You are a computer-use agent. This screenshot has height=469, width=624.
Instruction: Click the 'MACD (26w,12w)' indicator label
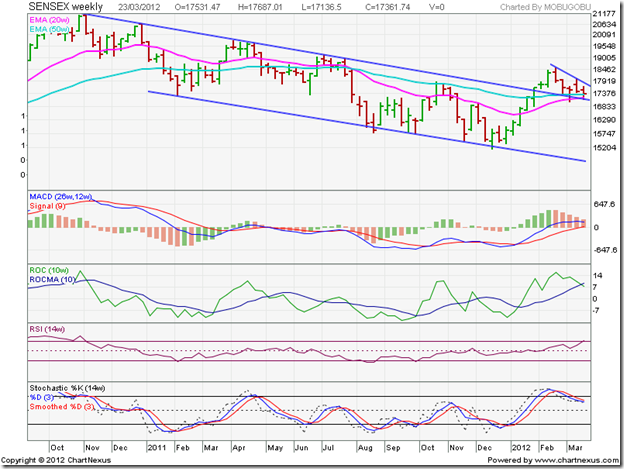coord(60,197)
